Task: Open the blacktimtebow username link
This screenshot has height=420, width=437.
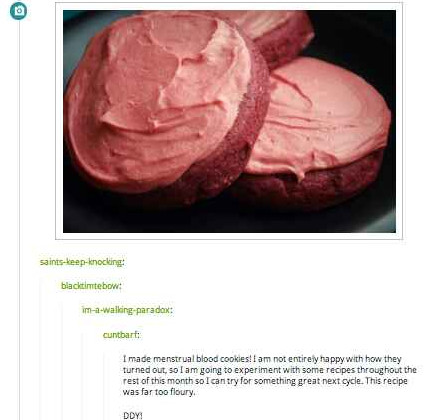Action: 90,286
